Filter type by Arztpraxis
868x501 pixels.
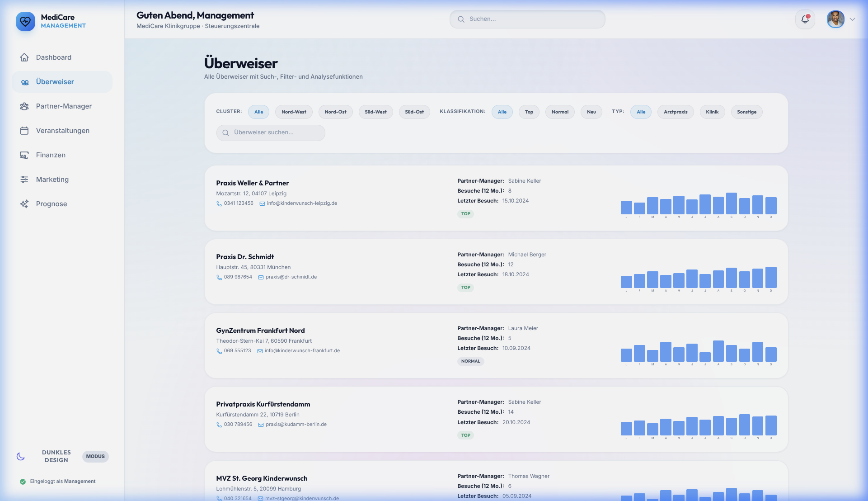(676, 112)
